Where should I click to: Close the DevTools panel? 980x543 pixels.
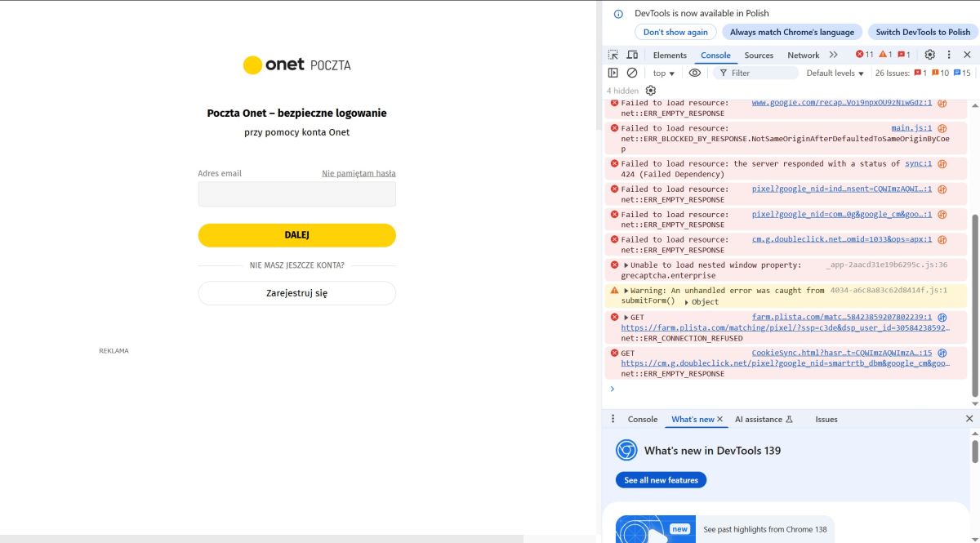pyautogui.click(x=968, y=55)
